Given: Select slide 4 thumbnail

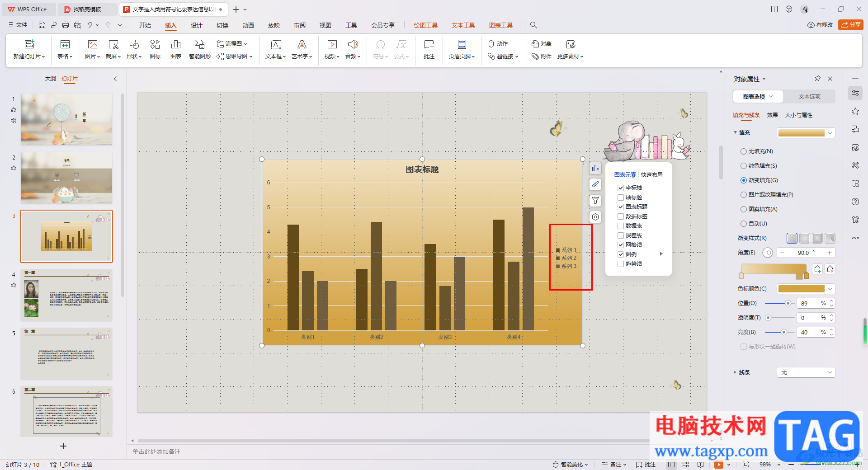Looking at the screenshot, I should click(x=66, y=295).
